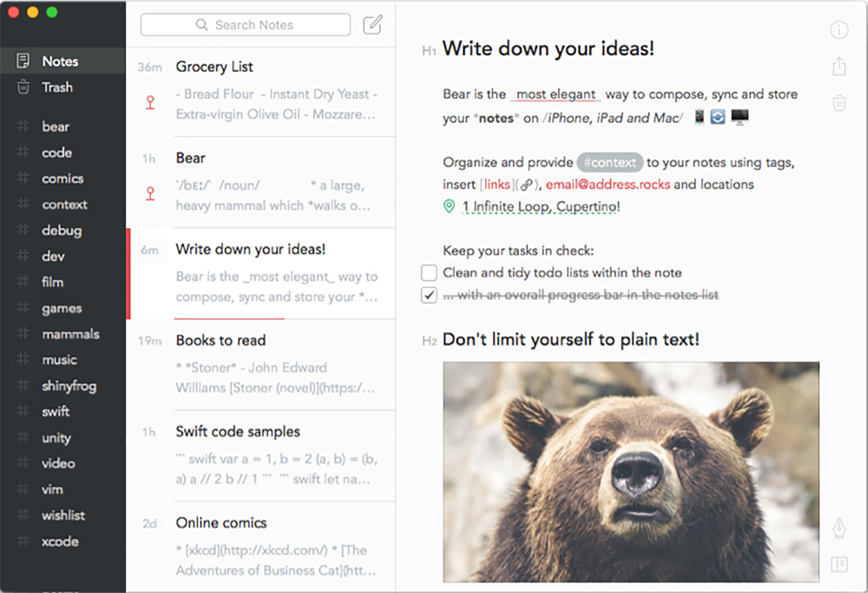Image resolution: width=868 pixels, height=593 pixels.
Task: Select the video tag
Action: [58, 463]
